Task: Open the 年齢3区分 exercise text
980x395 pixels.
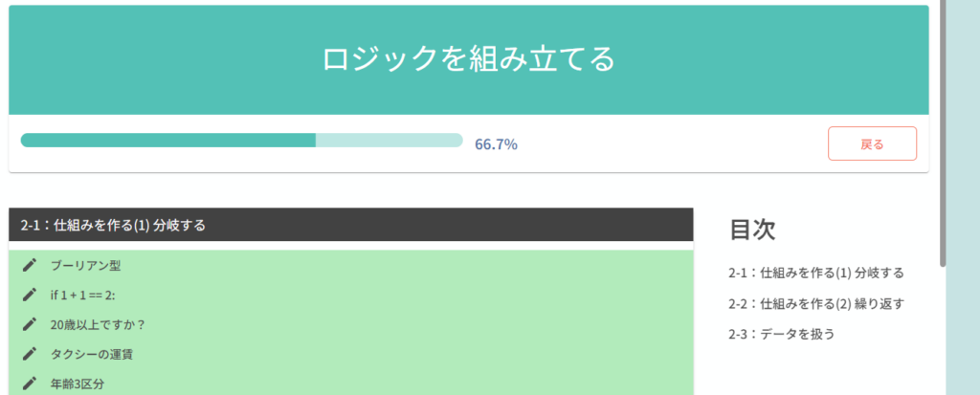Action: click(78, 384)
